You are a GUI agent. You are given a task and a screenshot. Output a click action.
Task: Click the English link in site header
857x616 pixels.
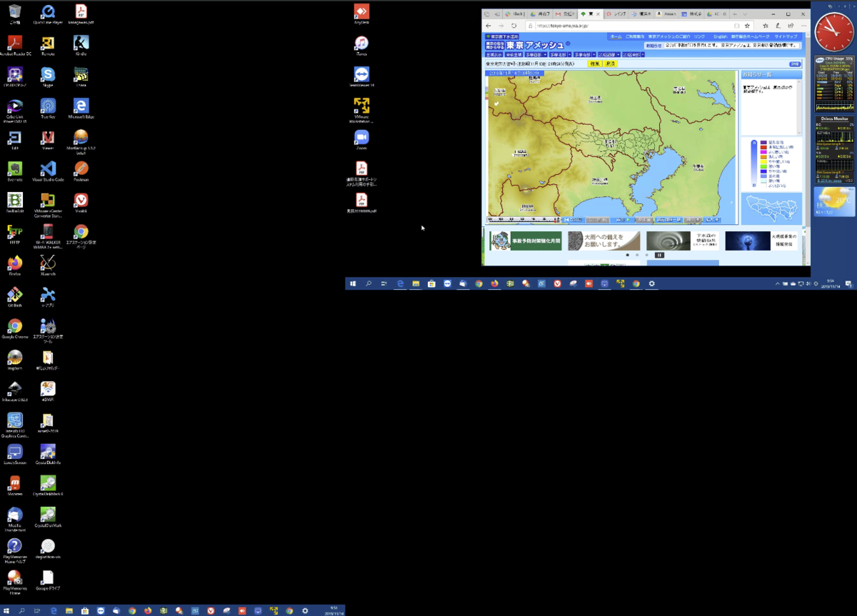point(719,36)
